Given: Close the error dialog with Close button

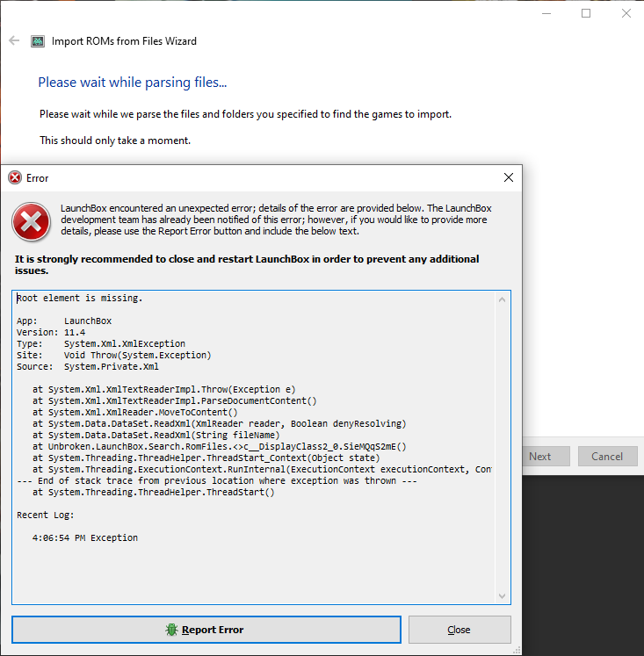Looking at the screenshot, I should coord(459,630).
